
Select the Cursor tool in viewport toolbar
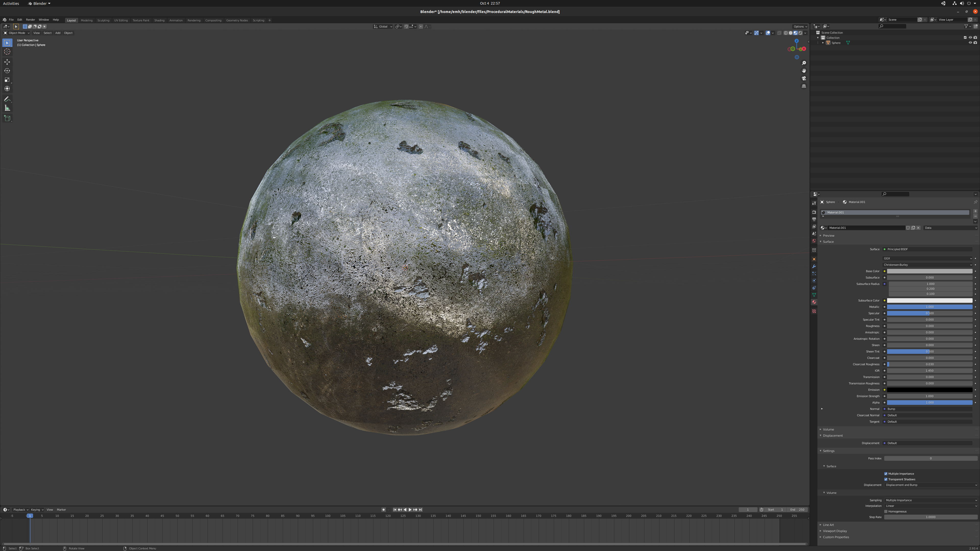[7, 52]
